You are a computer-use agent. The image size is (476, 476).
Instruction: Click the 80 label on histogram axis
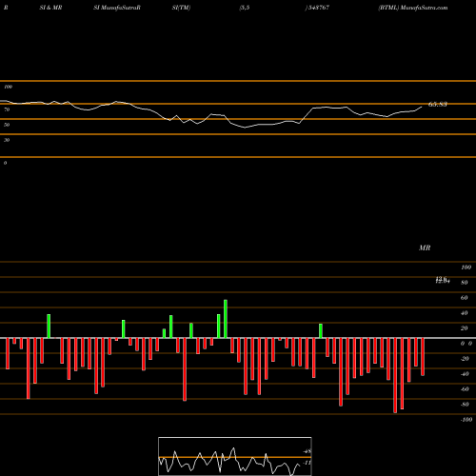click(465, 283)
